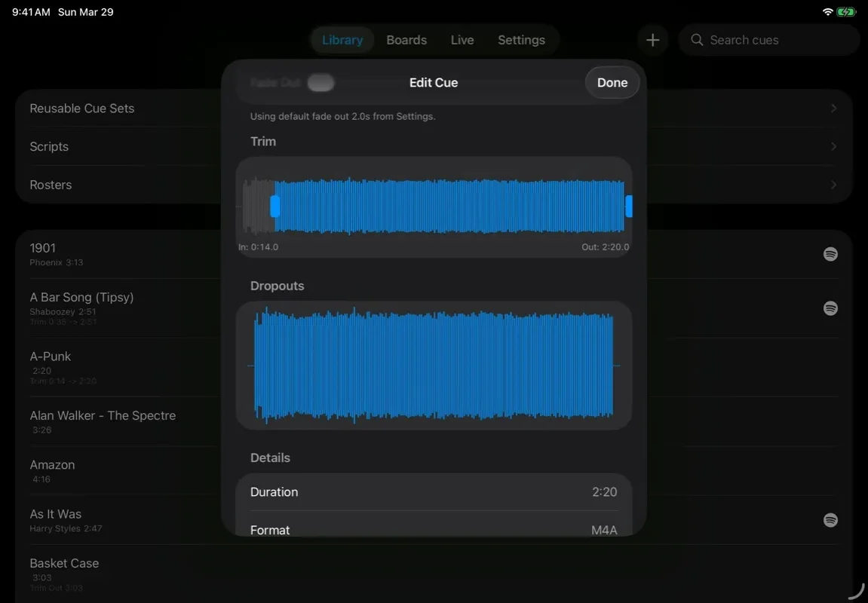The width and height of the screenshot is (868, 603).
Task: Click the charging battery indicator
Action: pos(846,11)
